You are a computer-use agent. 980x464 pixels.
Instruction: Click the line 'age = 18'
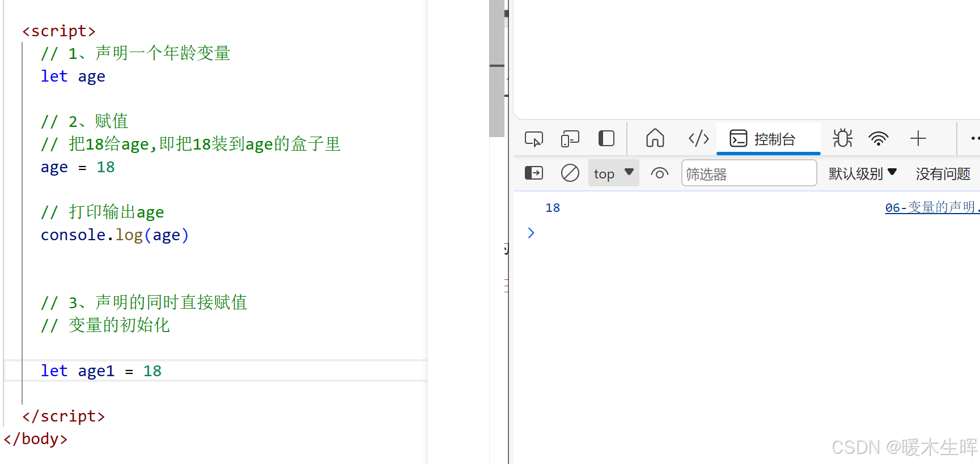pyautogui.click(x=78, y=167)
